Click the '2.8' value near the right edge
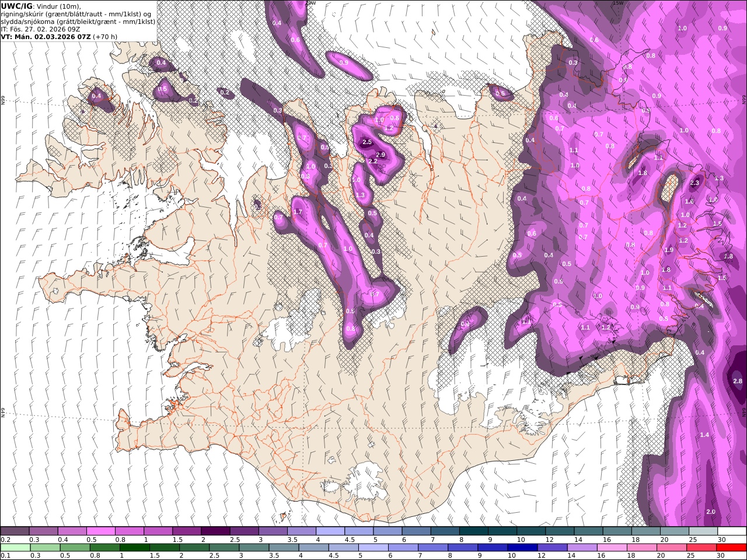The image size is (747, 560). 737,381
